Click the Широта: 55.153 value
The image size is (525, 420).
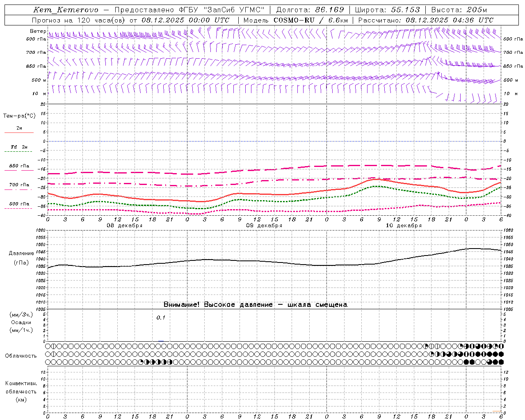click(388, 10)
